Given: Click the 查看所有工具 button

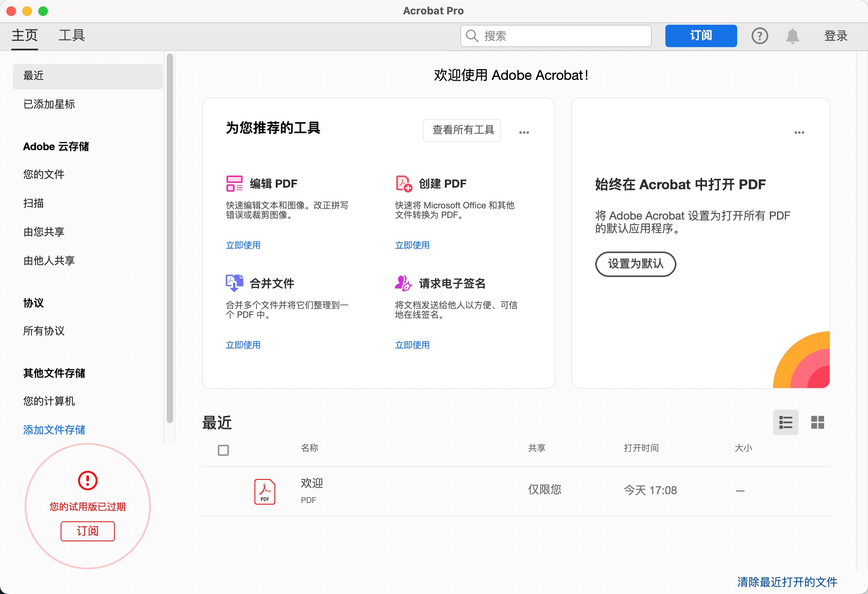Looking at the screenshot, I should 462,130.
